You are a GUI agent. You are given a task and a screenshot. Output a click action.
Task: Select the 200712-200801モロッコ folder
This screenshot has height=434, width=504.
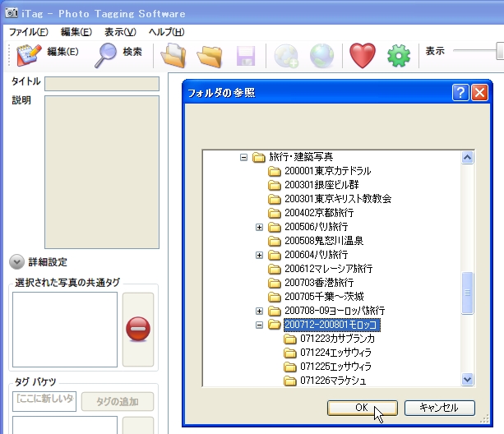(332, 325)
